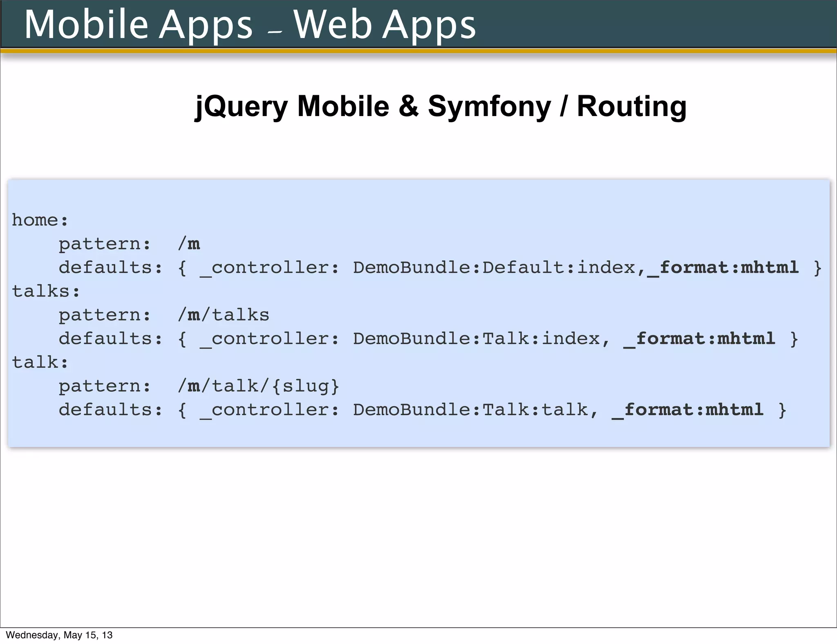Click the 'Mobile Apps – Web Apps' header title
The height and width of the screenshot is (644, 837).
coord(250,25)
